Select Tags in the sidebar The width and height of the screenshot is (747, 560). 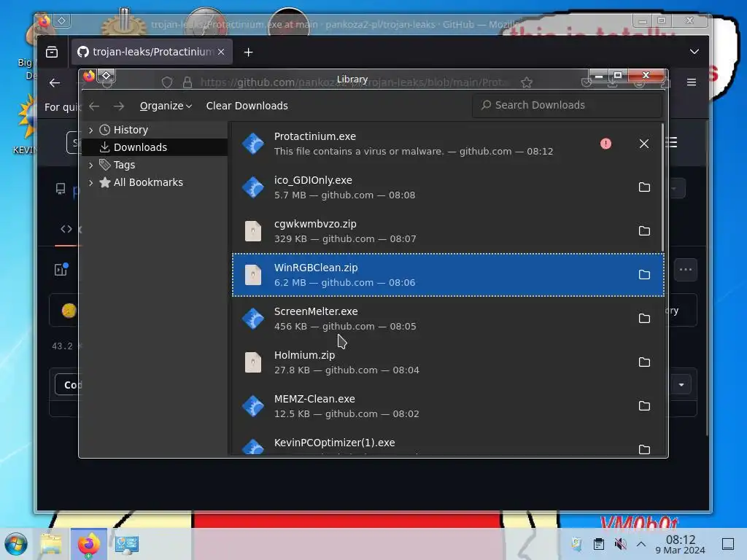(124, 165)
